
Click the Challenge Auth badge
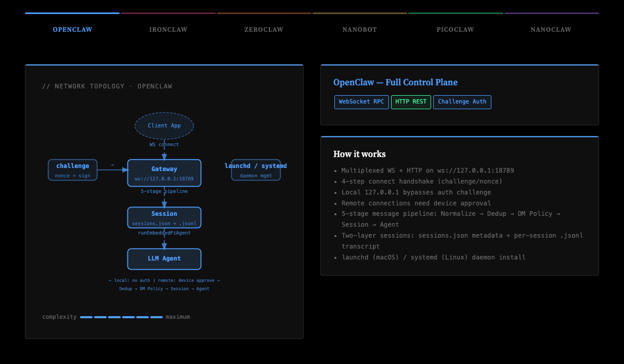coord(462,102)
